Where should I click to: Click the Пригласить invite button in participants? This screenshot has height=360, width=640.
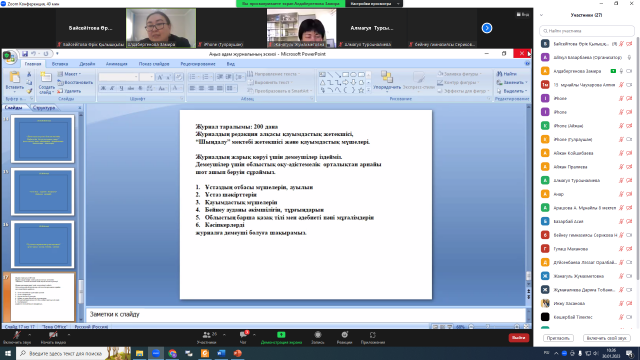558,338
